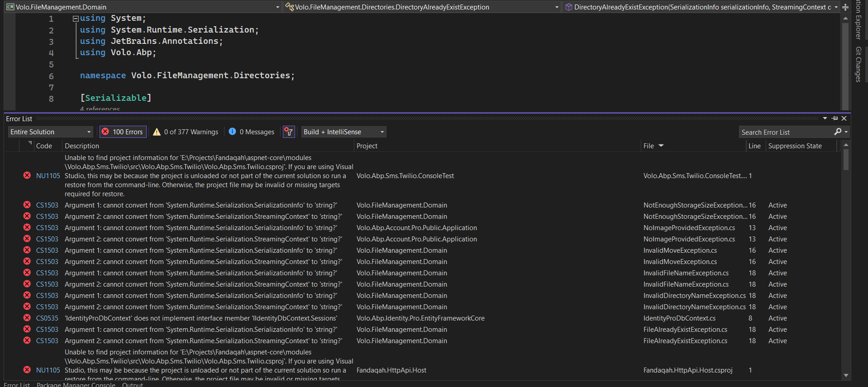Open the Entire Solution scope dropdown
The height and width of the screenshot is (387, 868).
point(50,132)
